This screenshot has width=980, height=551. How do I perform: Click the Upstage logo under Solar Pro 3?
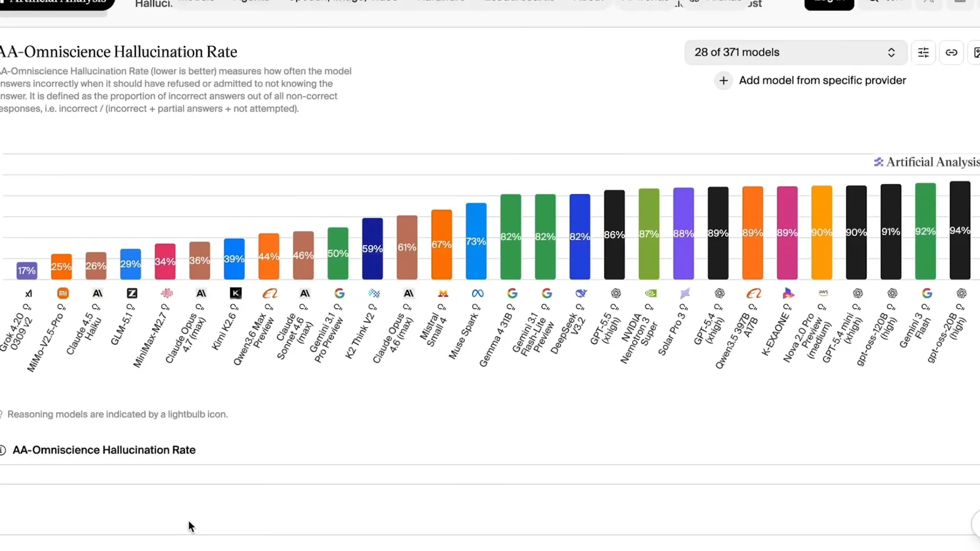tap(685, 293)
